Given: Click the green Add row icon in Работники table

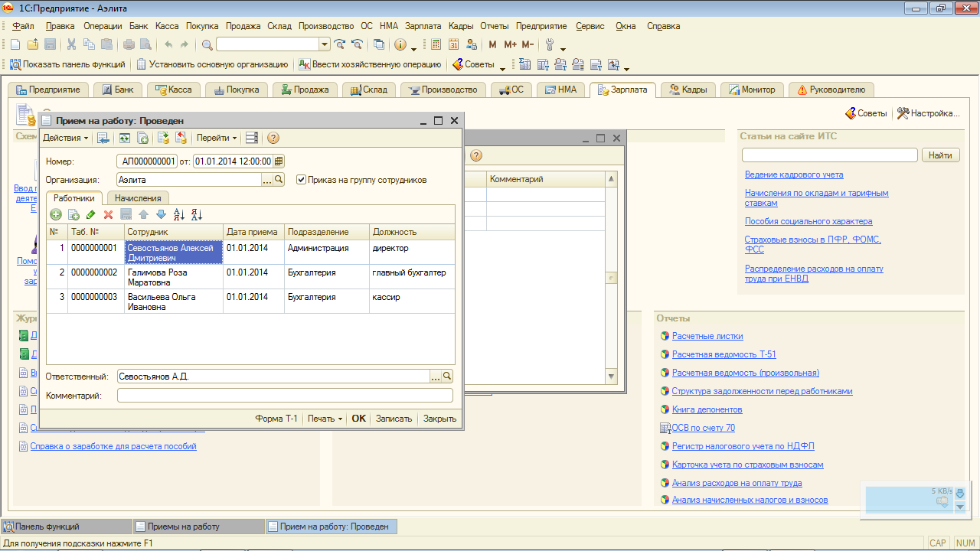Looking at the screenshot, I should tap(56, 215).
